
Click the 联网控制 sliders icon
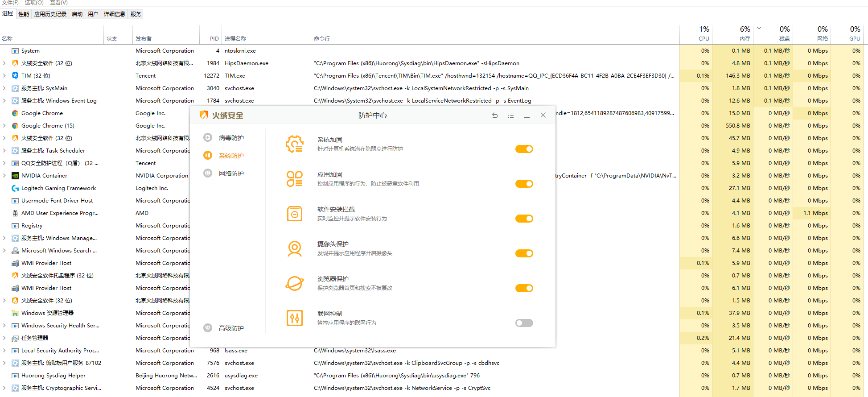(x=295, y=318)
